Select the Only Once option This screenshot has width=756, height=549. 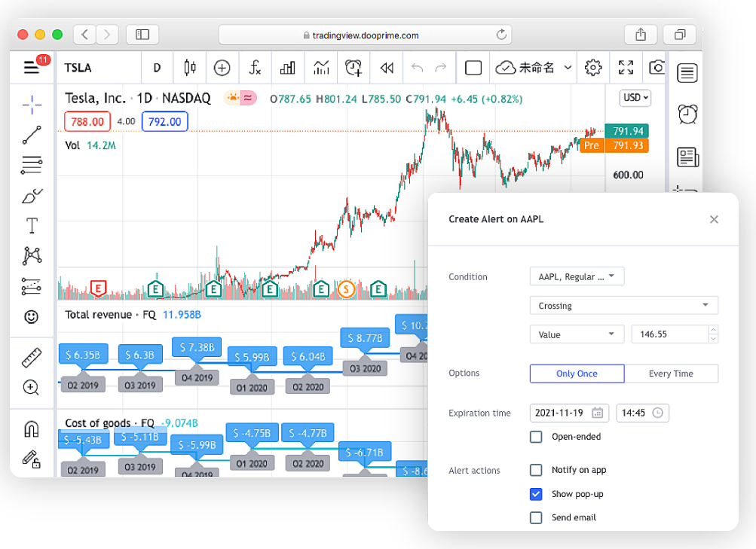coord(577,374)
